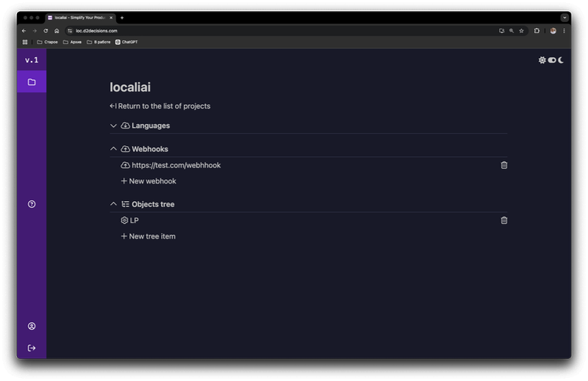Click the cloud icon next to webhook URL

125,165
